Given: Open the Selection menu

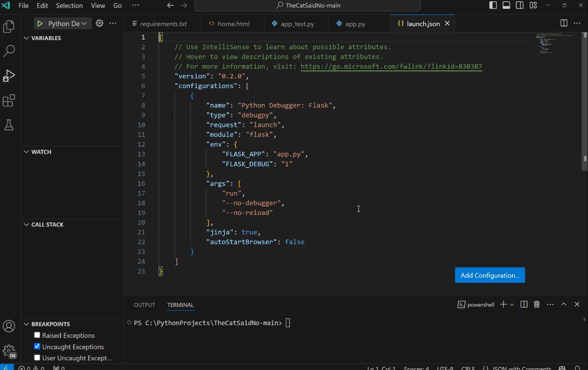Looking at the screenshot, I should point(69,6).
